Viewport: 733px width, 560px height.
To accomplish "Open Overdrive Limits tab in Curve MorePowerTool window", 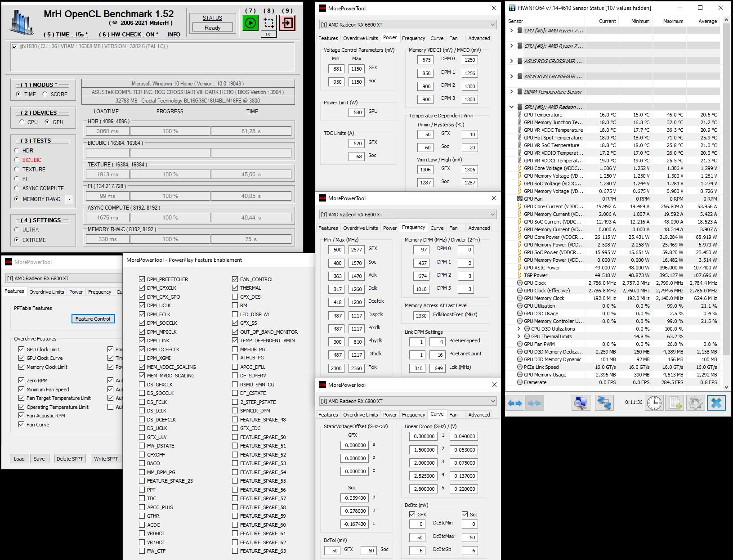I will 360,415.
